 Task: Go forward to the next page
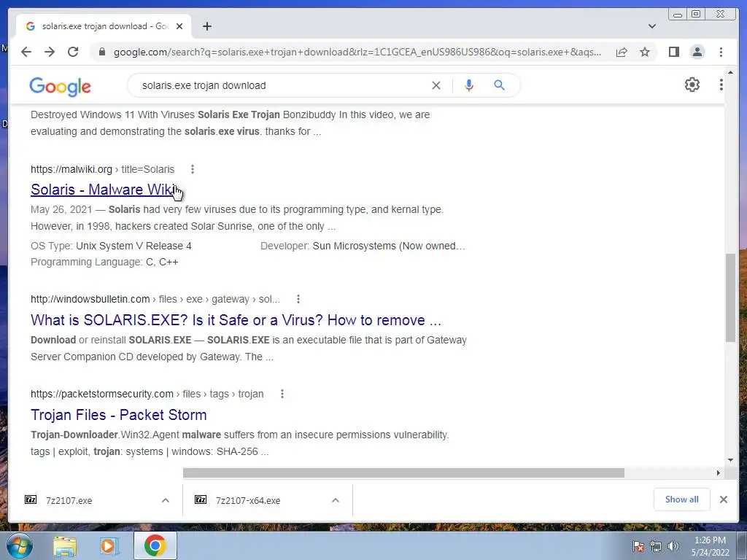tap(50, 52)
